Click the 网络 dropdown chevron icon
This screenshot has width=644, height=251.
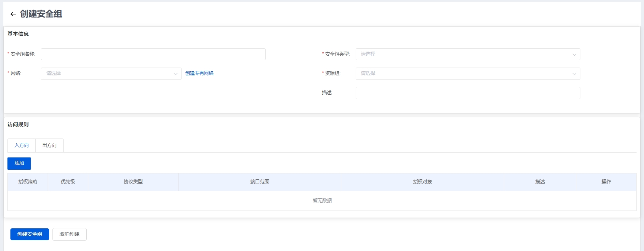(176, 74)
